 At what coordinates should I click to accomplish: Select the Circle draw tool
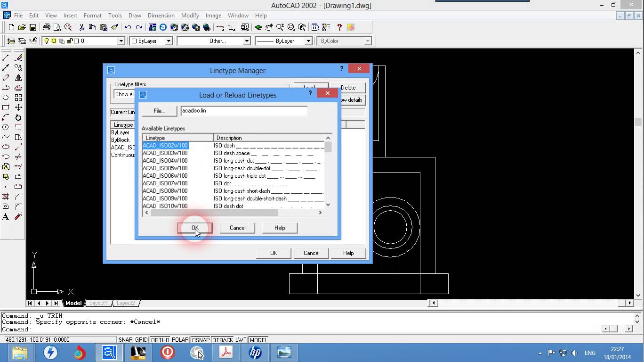coord(6,127)
